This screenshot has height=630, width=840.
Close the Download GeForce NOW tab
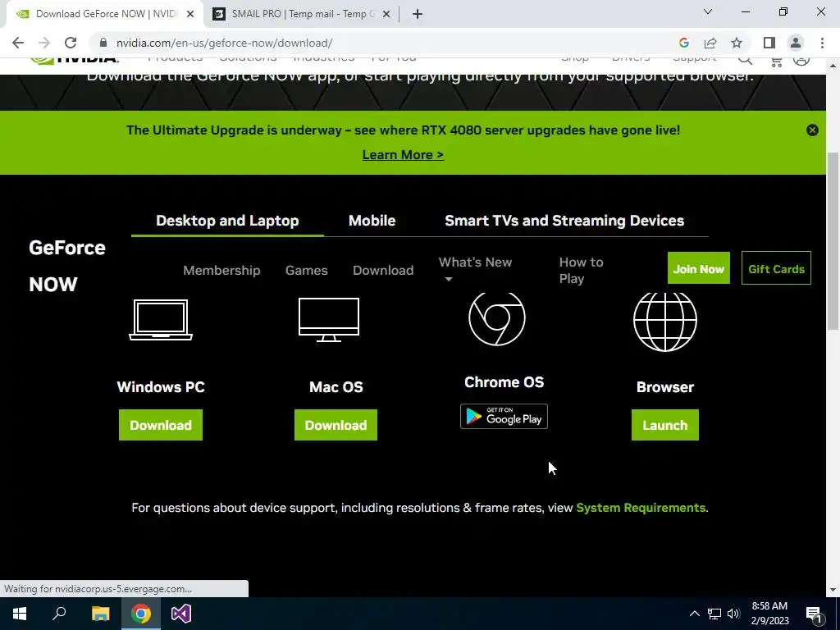click(x=190, y=14)
